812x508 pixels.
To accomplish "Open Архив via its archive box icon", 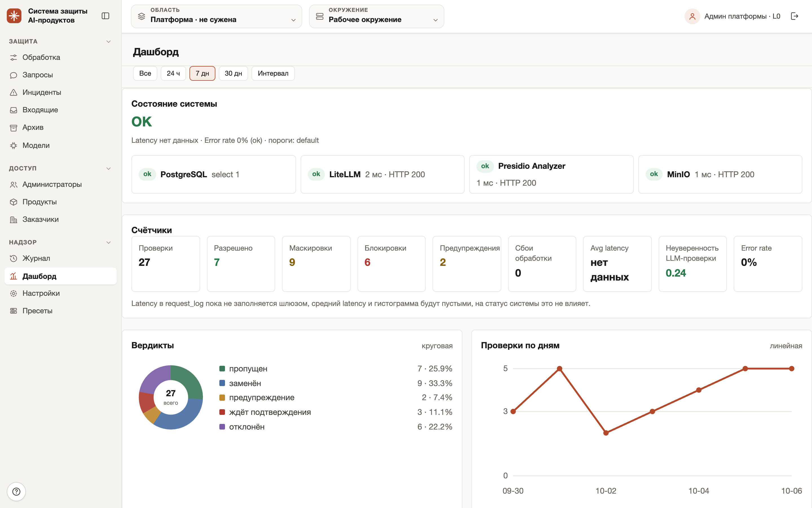I will tap(14, 128).
